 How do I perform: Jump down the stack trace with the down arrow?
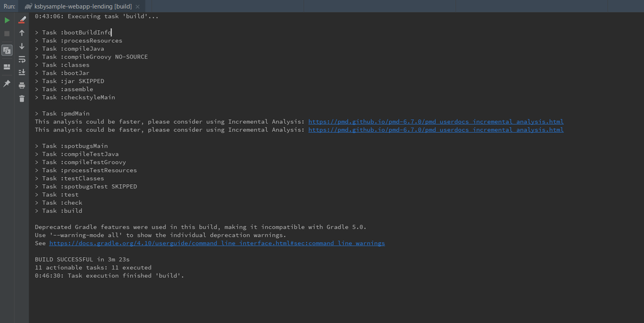pos(22,46)
